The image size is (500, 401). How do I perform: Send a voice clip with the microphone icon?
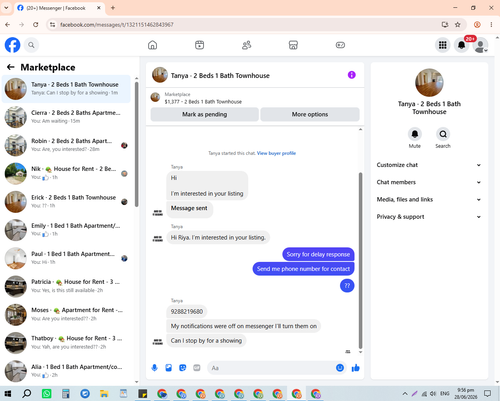pos(154,368)
